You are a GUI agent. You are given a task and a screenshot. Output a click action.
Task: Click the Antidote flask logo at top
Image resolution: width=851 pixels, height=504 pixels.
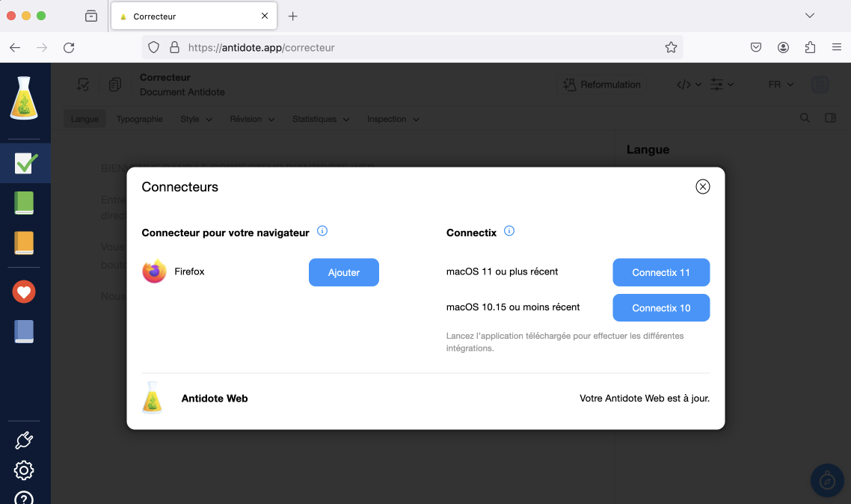click(x=24, y=99)
